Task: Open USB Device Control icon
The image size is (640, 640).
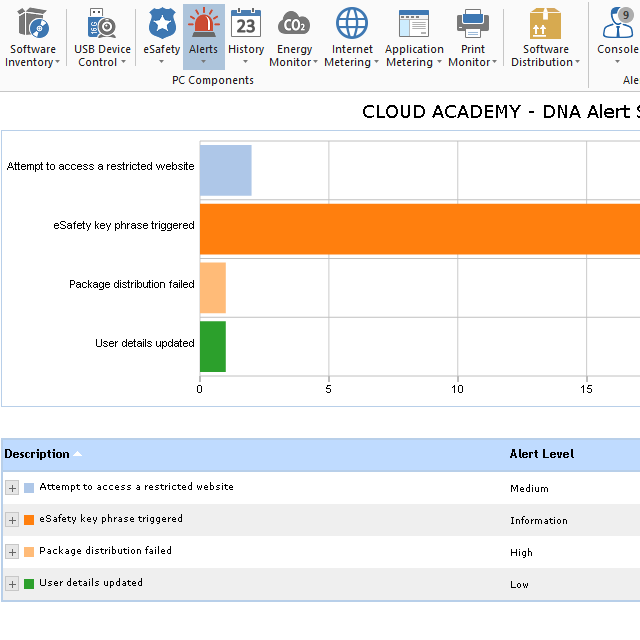Action: [x=102, y=24]
